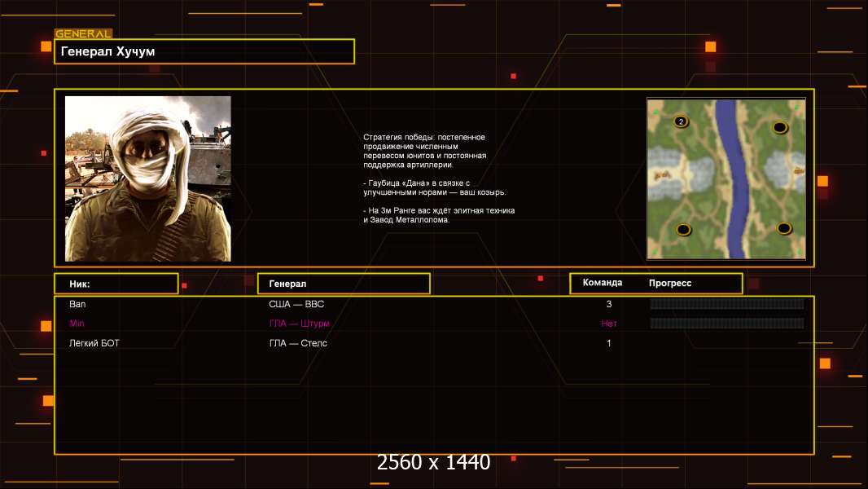868x489 pixels.
Task: Click the 'Генерал Хучум' title field
Action: pyautogui.click(x=204, y=51)
